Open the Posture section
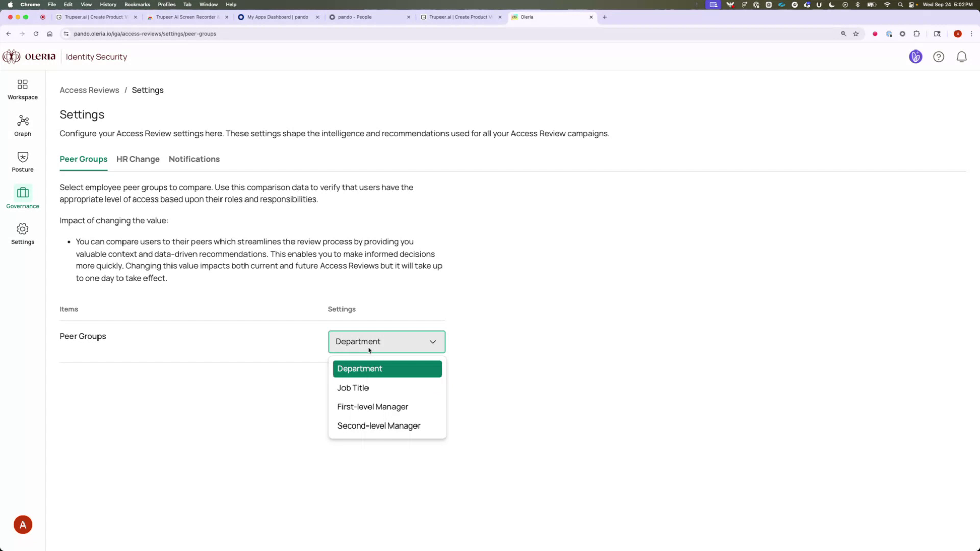The width and height of the screenshot is (980, 551). click(x=22, y=161)
